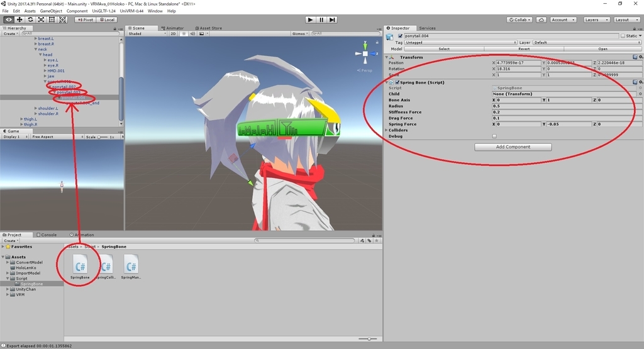
Task: Adjust the Game view Scale slider
Action: coord(103,136)
